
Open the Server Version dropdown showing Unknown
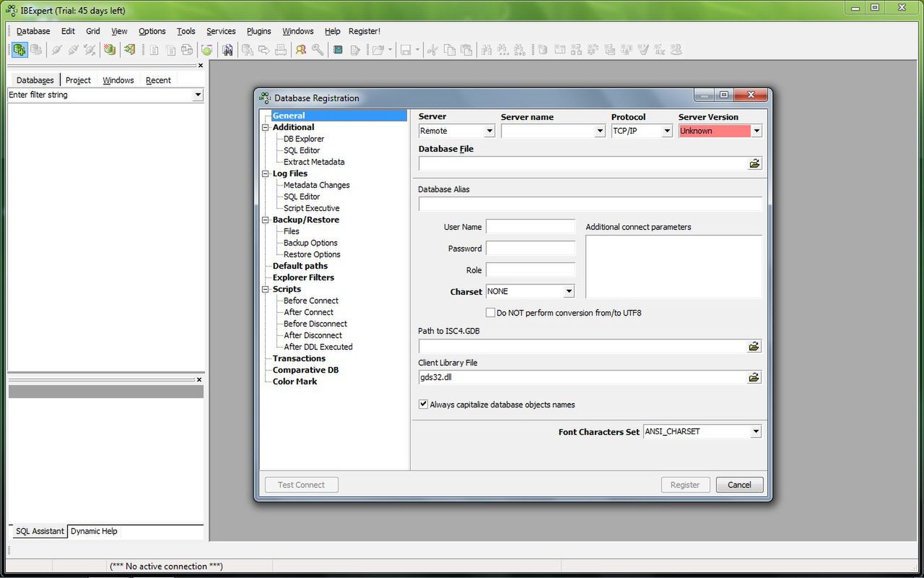(757, 131)
